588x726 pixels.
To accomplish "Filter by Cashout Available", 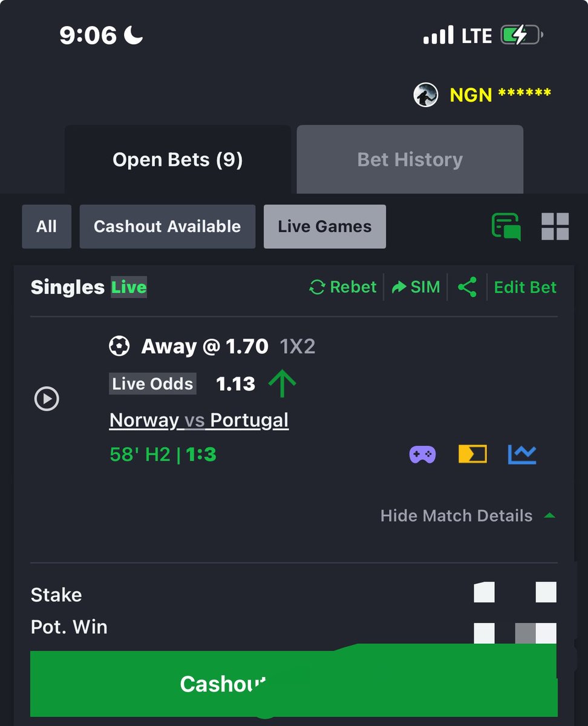I will (x=167, y=226).
